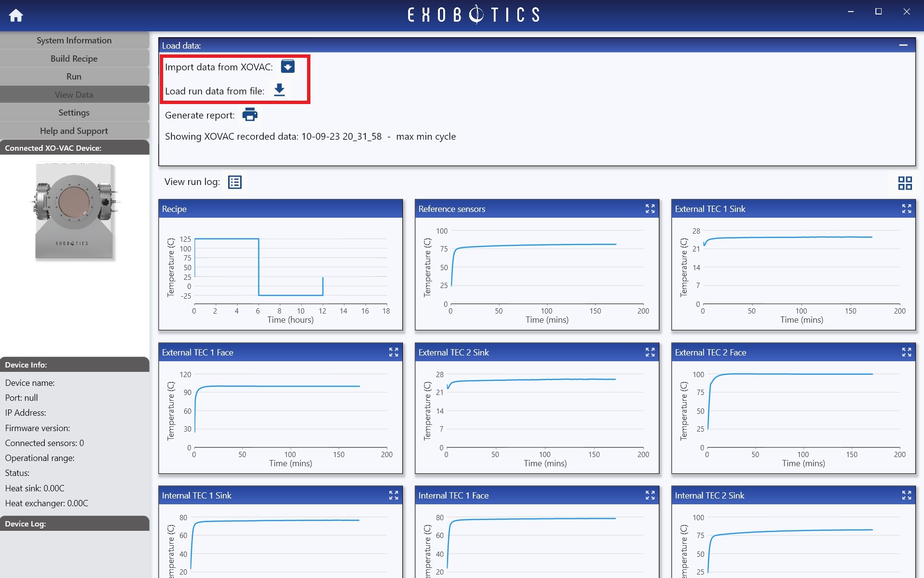Expand the Reference sensors chart fullscreen
Image resolution: width=924 pixels, height=578 pixels.
(x=650, y=209)
